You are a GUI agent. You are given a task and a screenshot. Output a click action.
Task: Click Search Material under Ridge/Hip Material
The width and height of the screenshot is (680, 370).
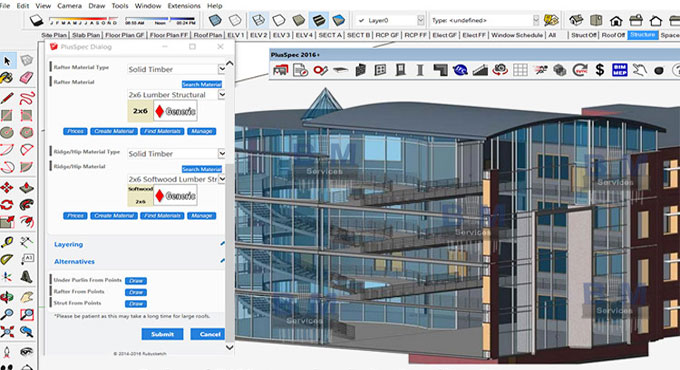click(x=202, y=169)
